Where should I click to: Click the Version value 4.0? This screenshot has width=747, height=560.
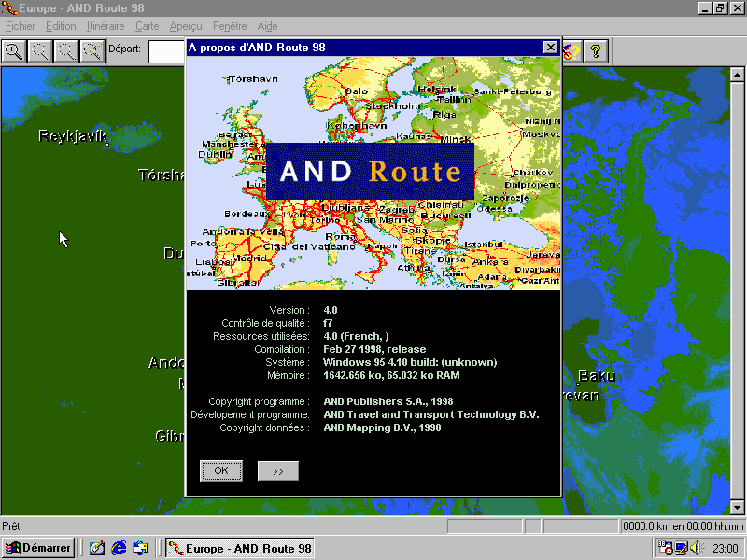tap(331, 310)
